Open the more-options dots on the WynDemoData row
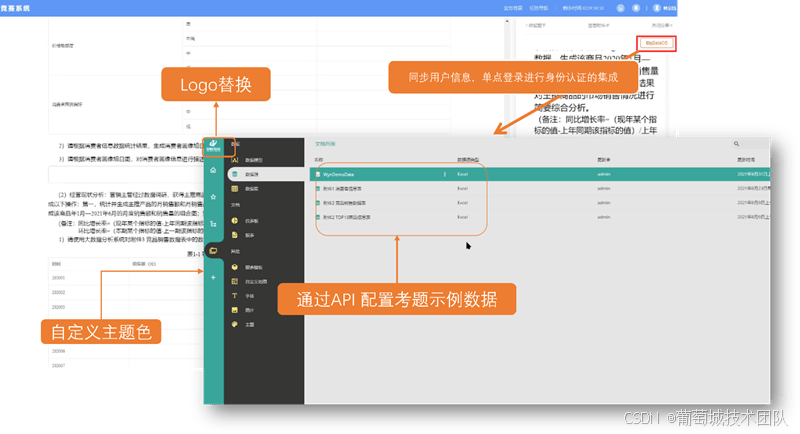800x434 pixels. click(x=444, y=173)
